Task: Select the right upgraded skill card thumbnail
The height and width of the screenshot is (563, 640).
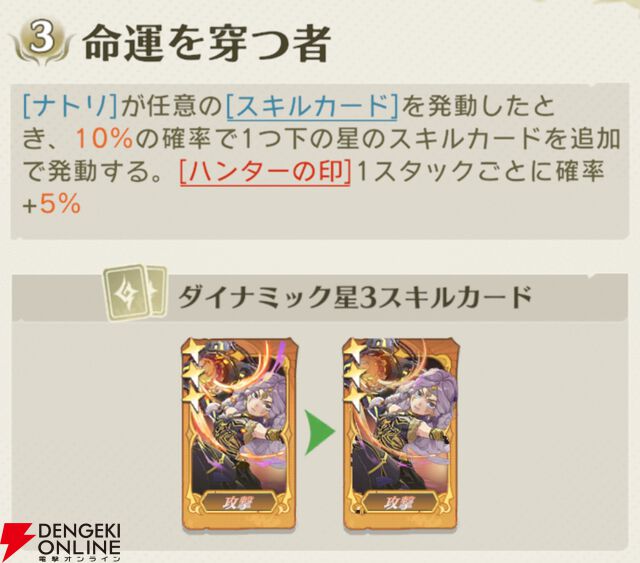Action: [400, 435]
